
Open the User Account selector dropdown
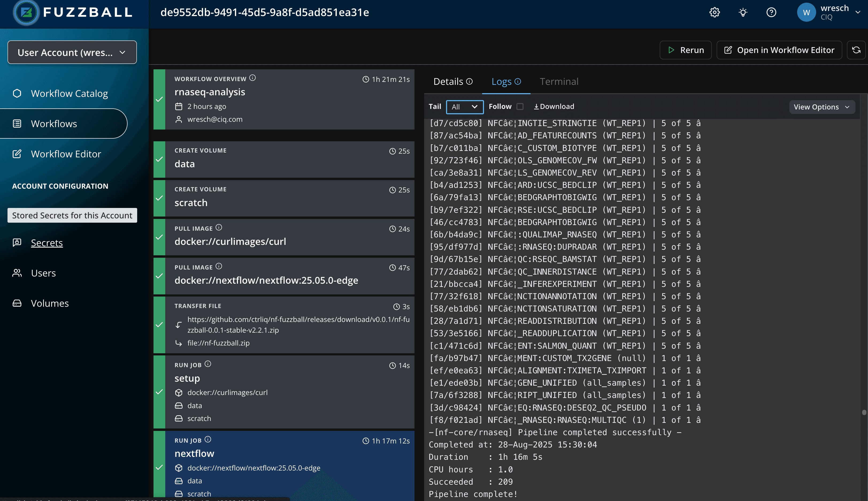[72, 52]
